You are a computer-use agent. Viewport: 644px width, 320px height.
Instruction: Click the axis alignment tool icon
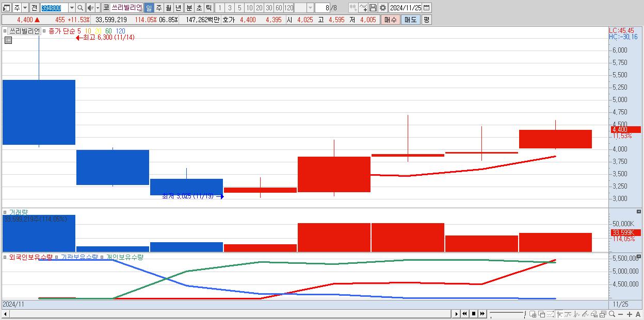pos(559,314)
